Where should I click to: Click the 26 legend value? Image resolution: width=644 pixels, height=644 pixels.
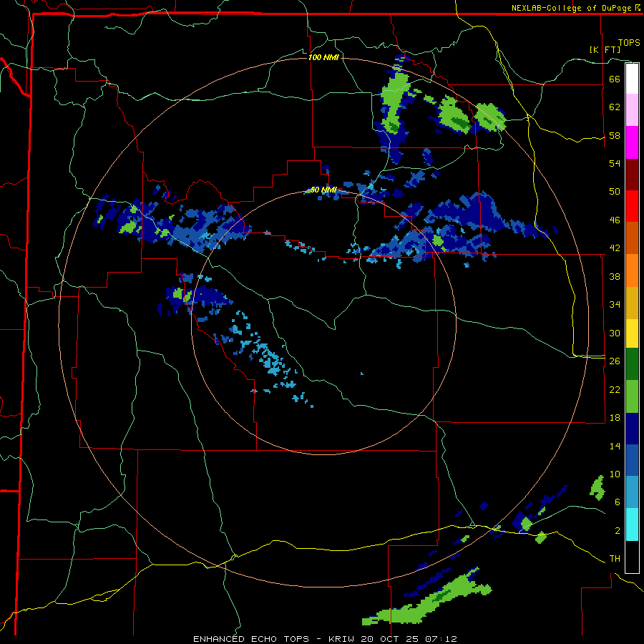click(x=615, y=361)
